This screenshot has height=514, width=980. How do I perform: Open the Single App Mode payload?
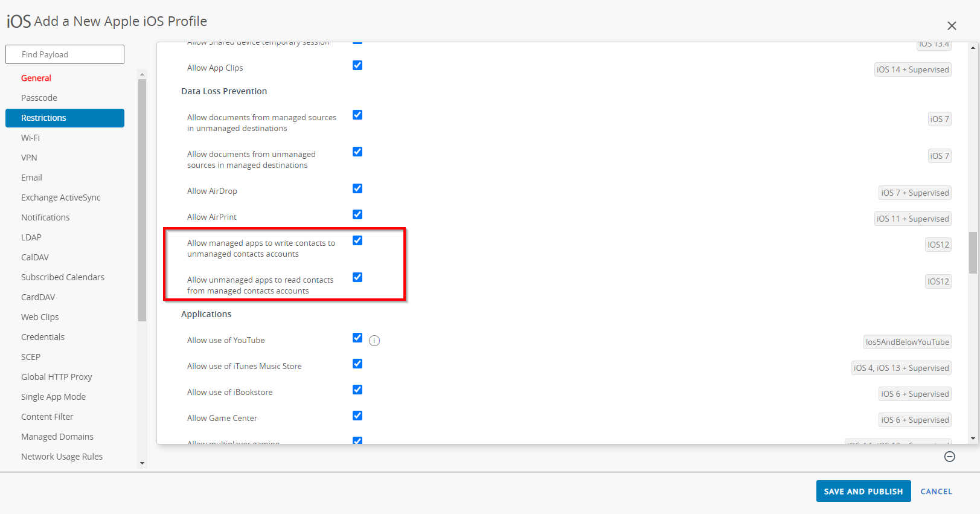pyautogui.click(x=53, y=397)
